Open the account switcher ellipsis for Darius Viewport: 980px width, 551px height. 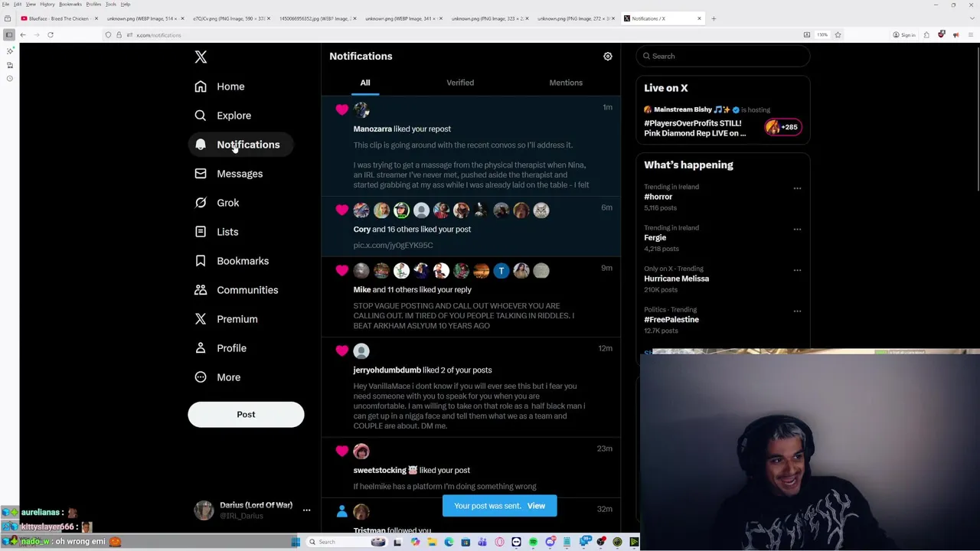tap(306, 510)
